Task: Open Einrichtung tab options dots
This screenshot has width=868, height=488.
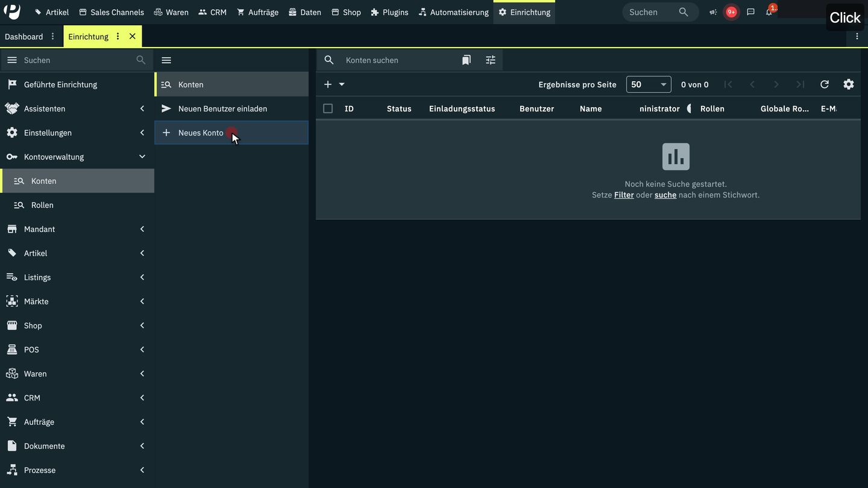Action: [118, 36]
